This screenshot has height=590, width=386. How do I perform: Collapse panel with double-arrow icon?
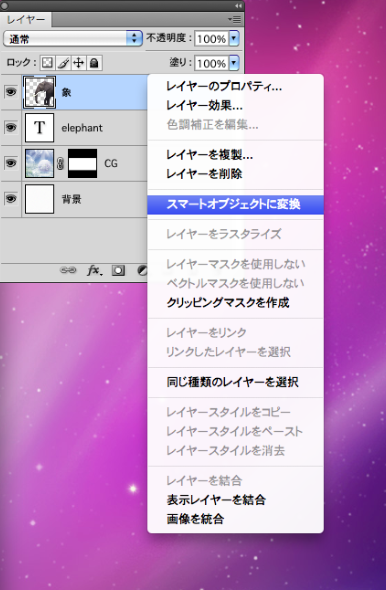tap(238, 6)
